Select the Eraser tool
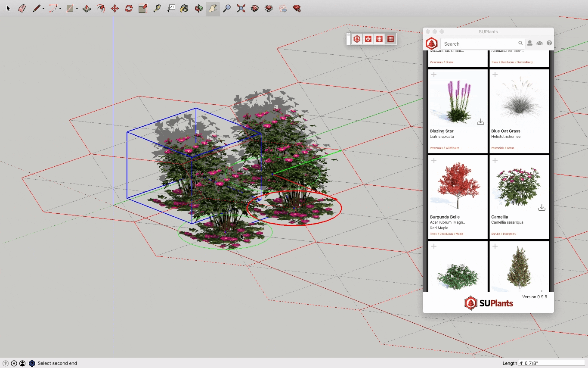The width and height of the screenshot is (588, 368). 22,8
